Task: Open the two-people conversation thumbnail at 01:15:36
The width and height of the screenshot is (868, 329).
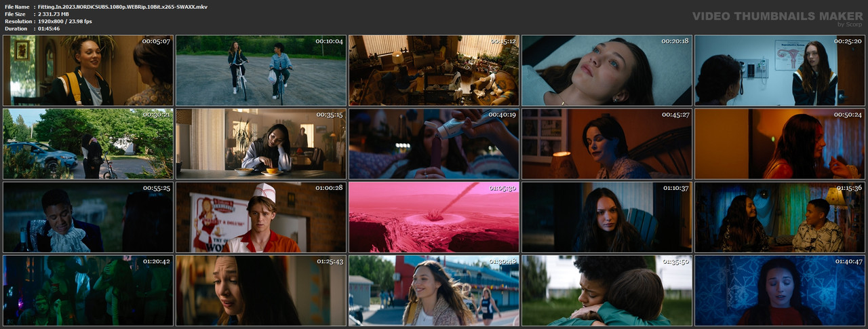Action: pyautogui.click(x=780, y=217)
